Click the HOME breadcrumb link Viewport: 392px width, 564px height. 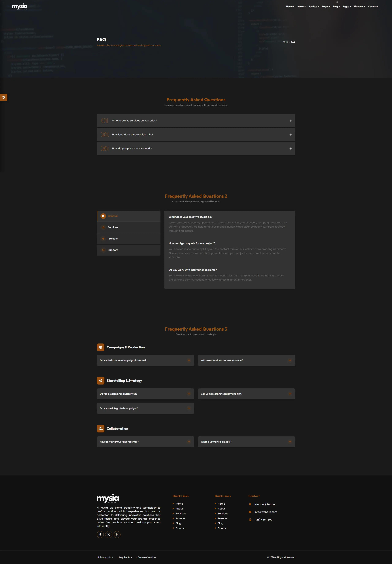(285, 42)
